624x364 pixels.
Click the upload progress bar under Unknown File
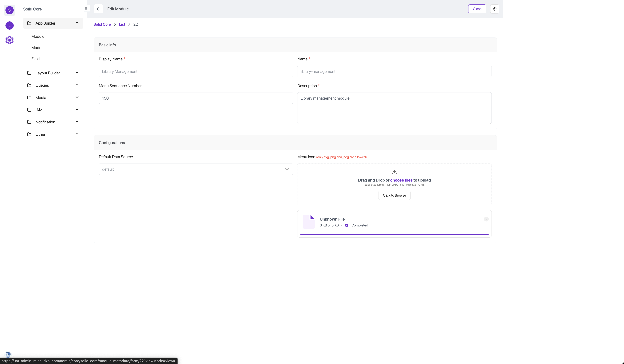(x=394, y=234)
